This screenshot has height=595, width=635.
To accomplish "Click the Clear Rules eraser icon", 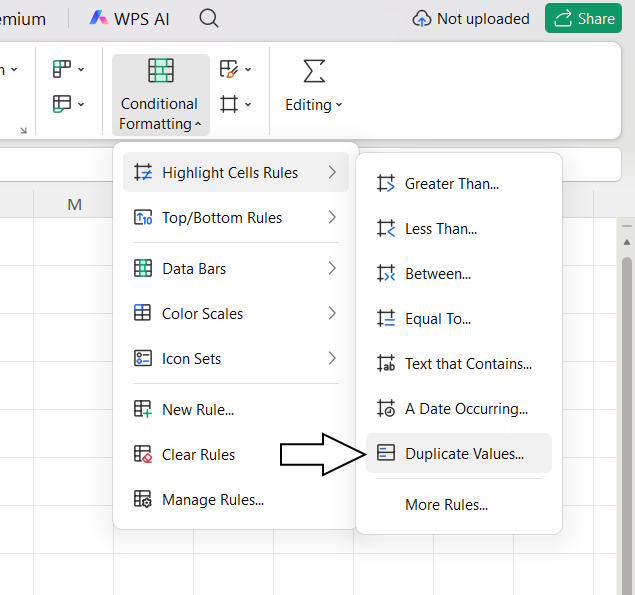I will [x=143, y=454].
